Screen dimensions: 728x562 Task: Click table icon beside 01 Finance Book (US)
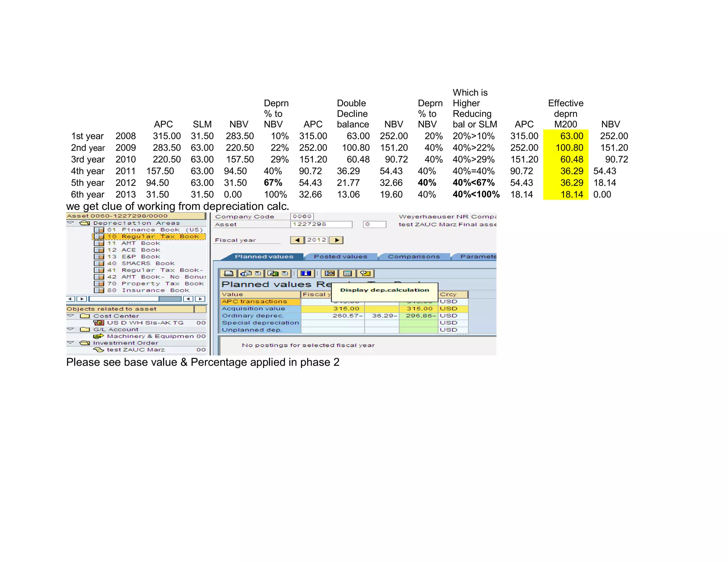pos(99,230)
